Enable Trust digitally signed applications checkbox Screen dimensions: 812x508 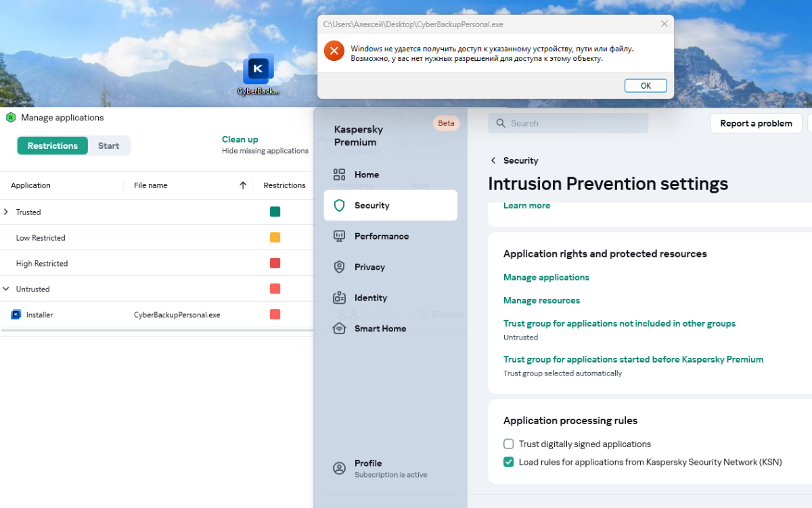tap(509, 444)
